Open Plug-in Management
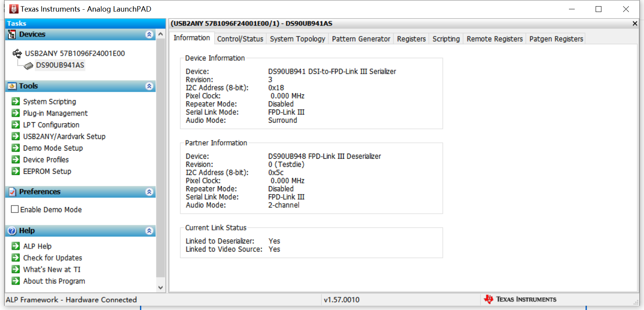Viewport: 644px width, 310px height. point(55,113)
